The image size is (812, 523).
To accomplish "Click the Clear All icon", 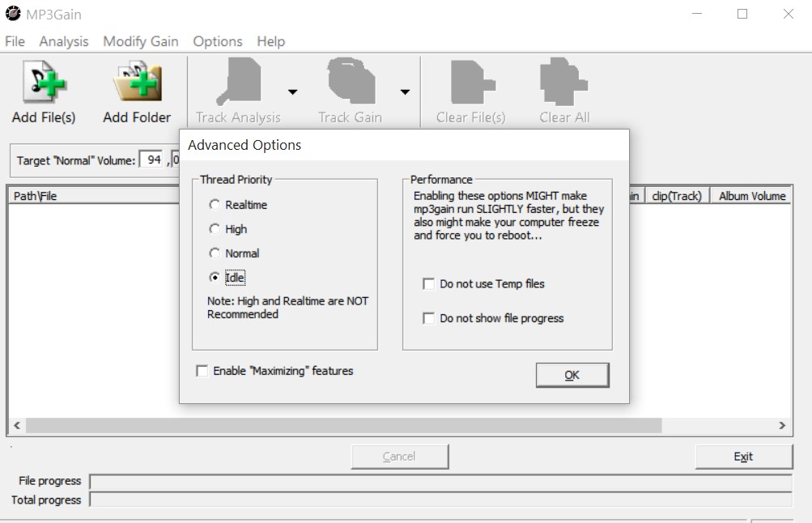I will (562, 83).
